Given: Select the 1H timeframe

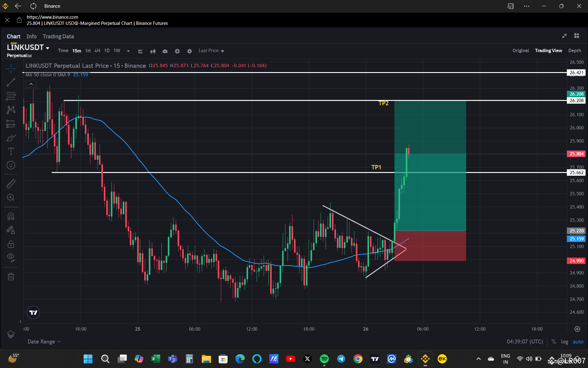Looking at the screenshot, I should tap(88, 51).
